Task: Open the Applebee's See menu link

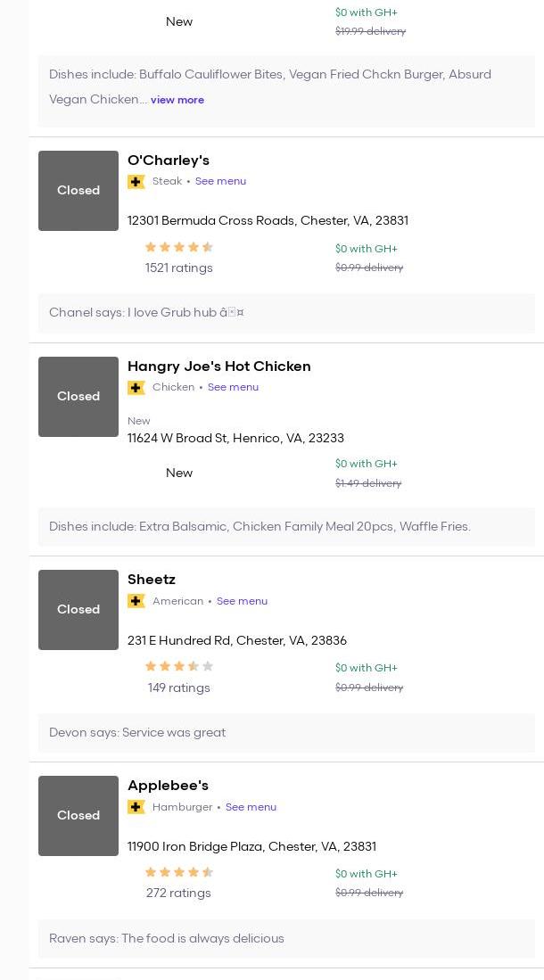Action: click(x=251, y=807)
